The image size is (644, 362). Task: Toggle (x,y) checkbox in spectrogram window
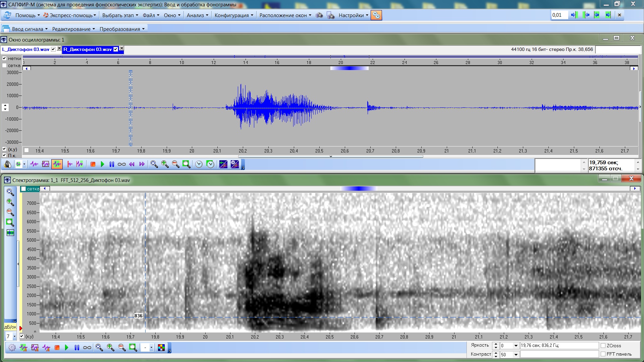22,336
